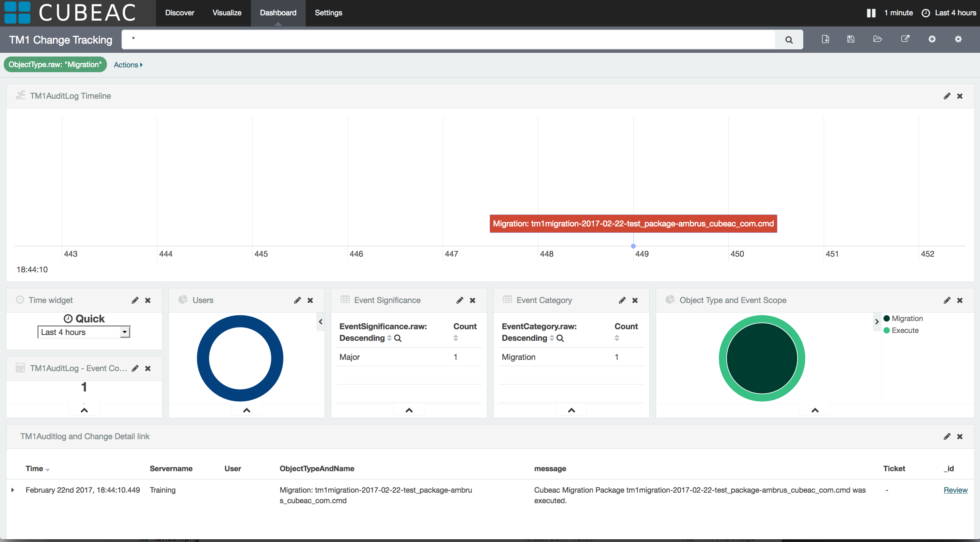Open the Last 4 hours time picker
Viewport: 980px width, 542px height.
(x=949, y=13)
